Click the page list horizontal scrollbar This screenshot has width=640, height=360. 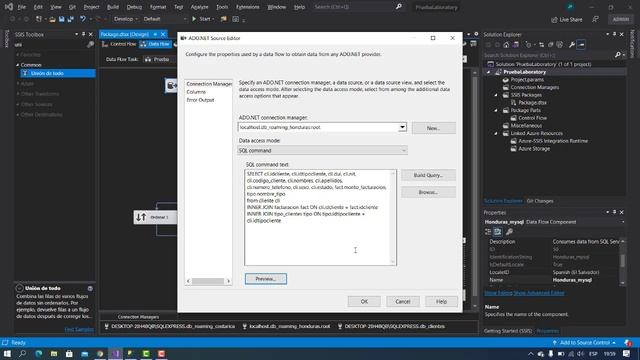coord(208,281)
